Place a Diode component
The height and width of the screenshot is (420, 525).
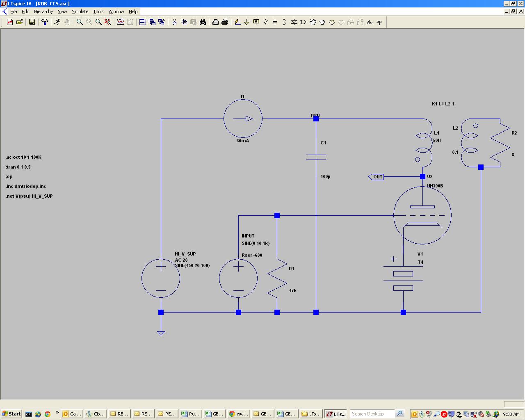pos(294,22)
